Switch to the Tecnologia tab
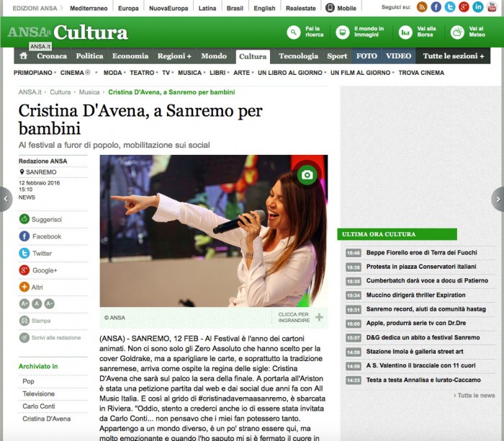 coord(298,56)
